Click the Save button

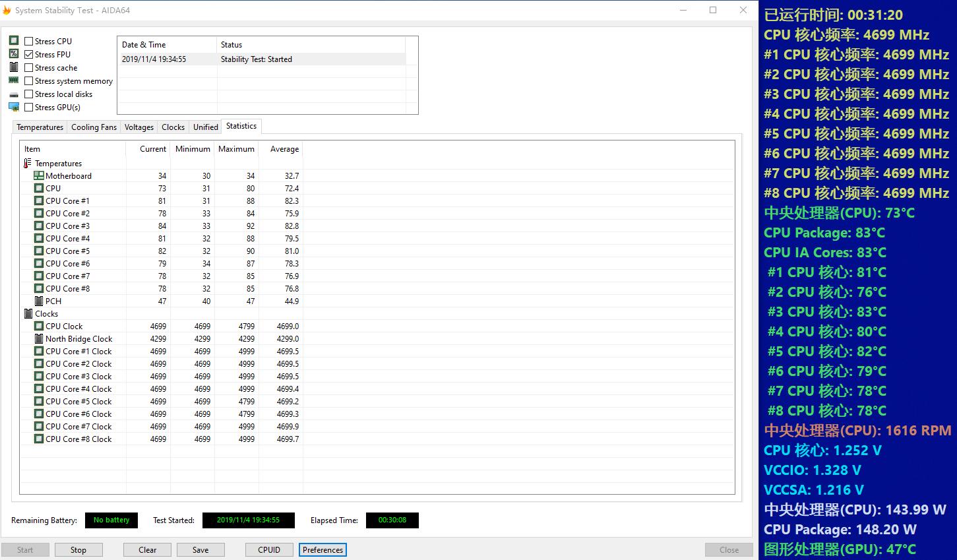coord(201,549)
